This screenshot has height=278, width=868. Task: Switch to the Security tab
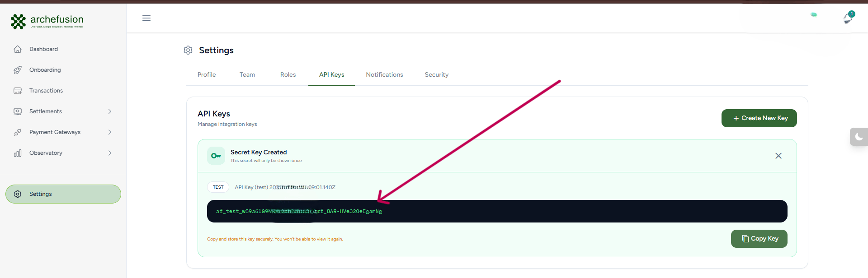coord(437,74)
